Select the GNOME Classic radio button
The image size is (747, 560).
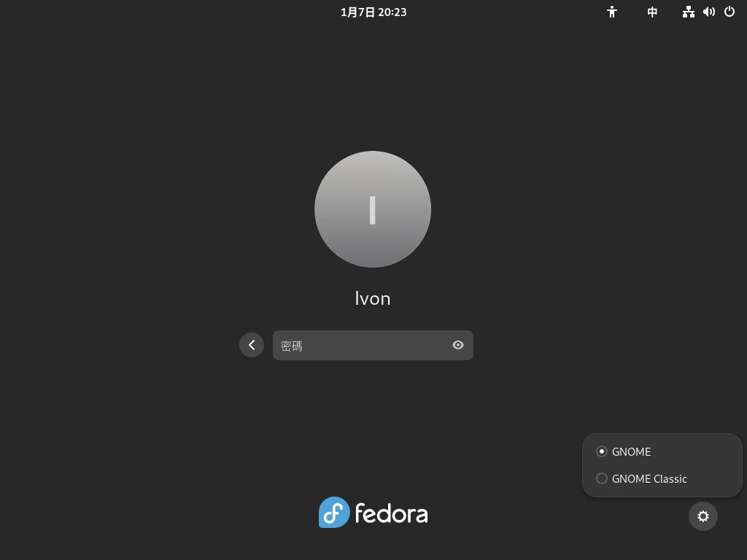pyautogui.click(x=602, y=478)
